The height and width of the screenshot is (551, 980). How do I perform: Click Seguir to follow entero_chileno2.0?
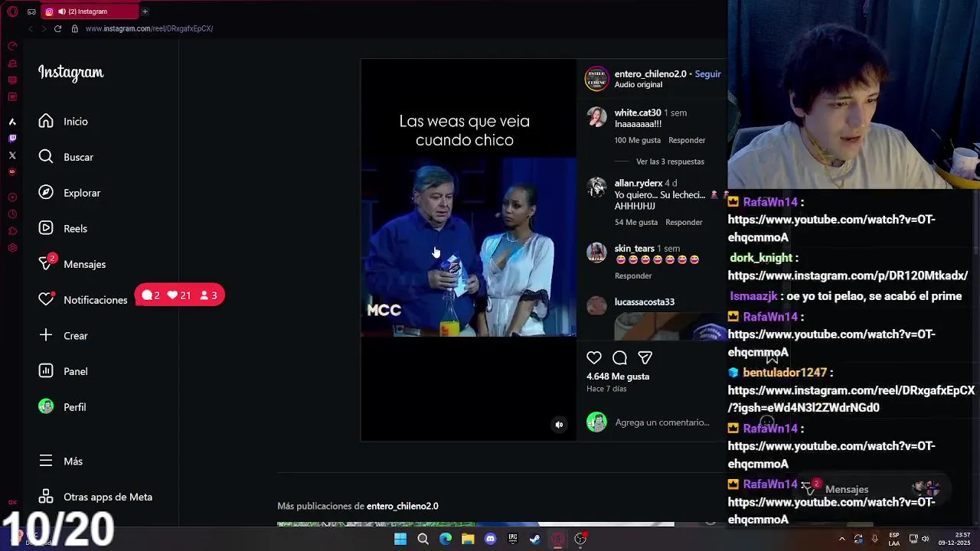tap(707, 73)
